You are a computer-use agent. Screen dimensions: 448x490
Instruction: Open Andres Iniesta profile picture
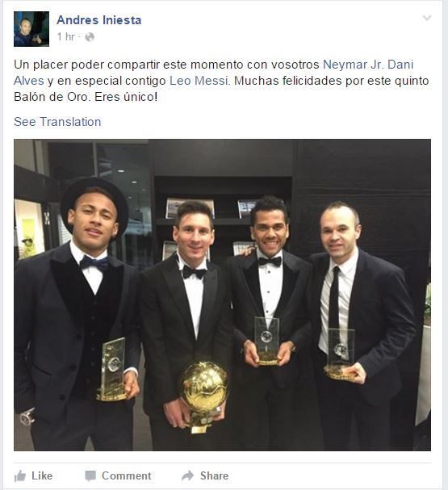(31, 29)
